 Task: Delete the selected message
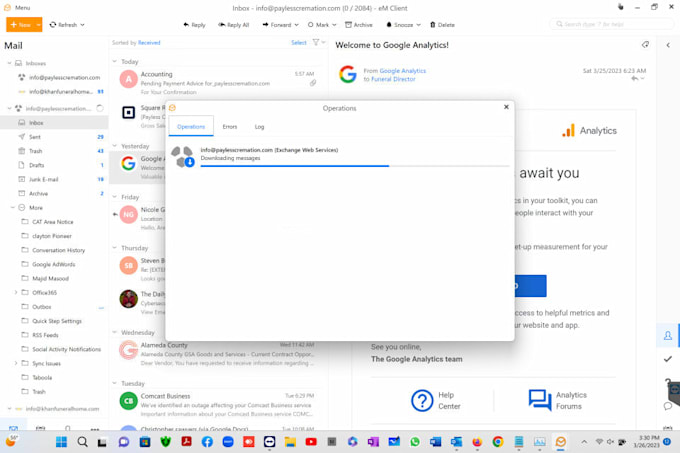[442, 25]
